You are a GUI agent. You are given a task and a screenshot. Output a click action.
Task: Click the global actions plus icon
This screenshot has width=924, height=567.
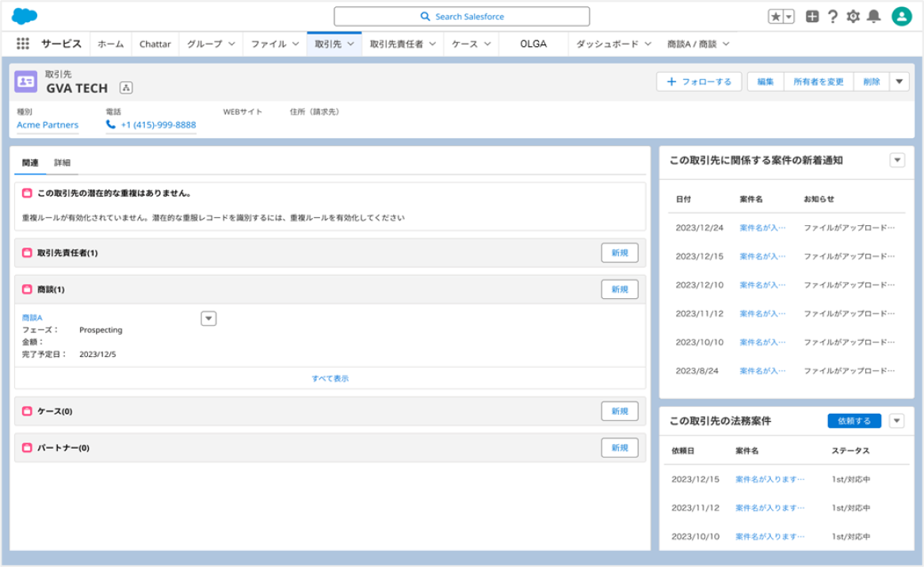coord(812,17)
